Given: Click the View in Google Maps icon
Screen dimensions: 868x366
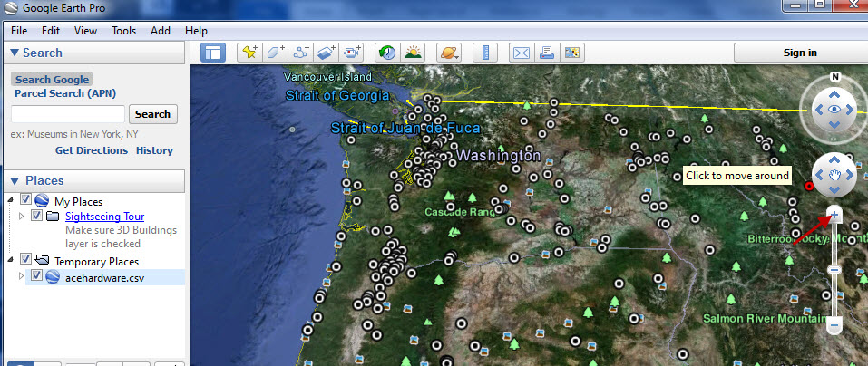Looking at the screenshot, I should [571, 53].
